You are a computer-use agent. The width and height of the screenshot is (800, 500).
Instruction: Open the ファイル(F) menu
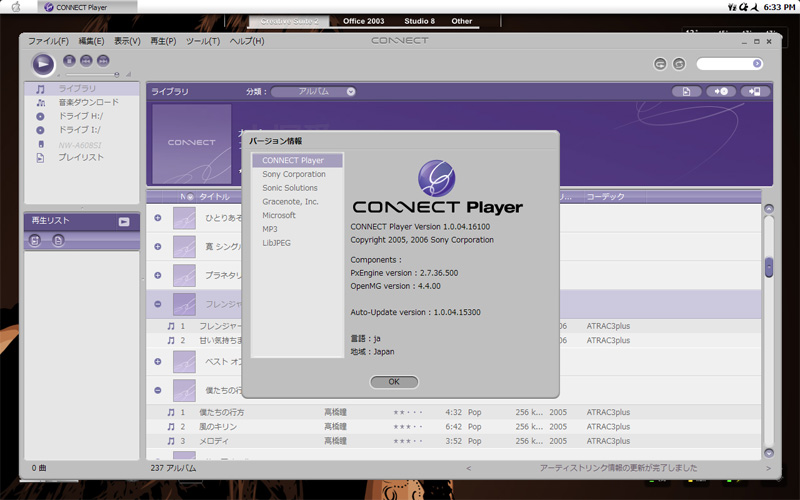[x=48, y=41]
